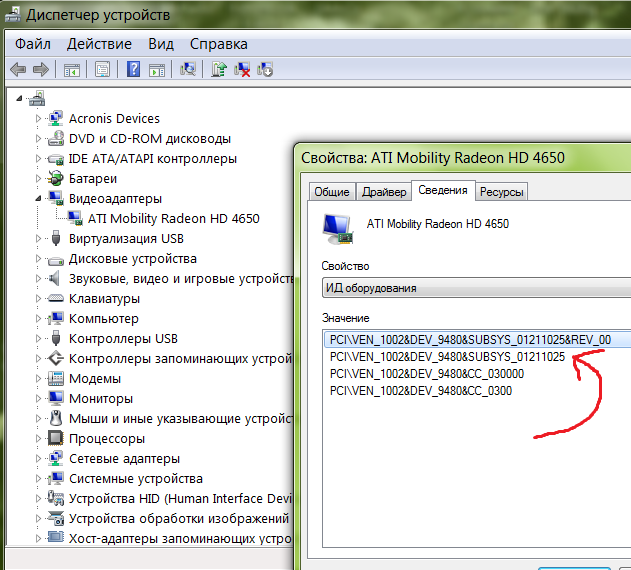Screen dimensions: 631x570
Task: Open the Properties toolbar icon
Action: (103, 70)
